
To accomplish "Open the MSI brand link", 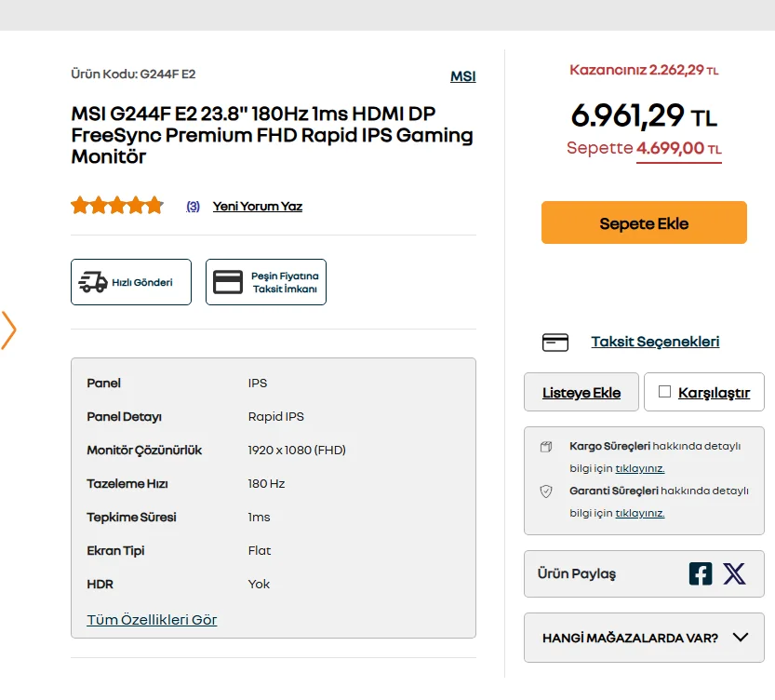I will (462, 76).
